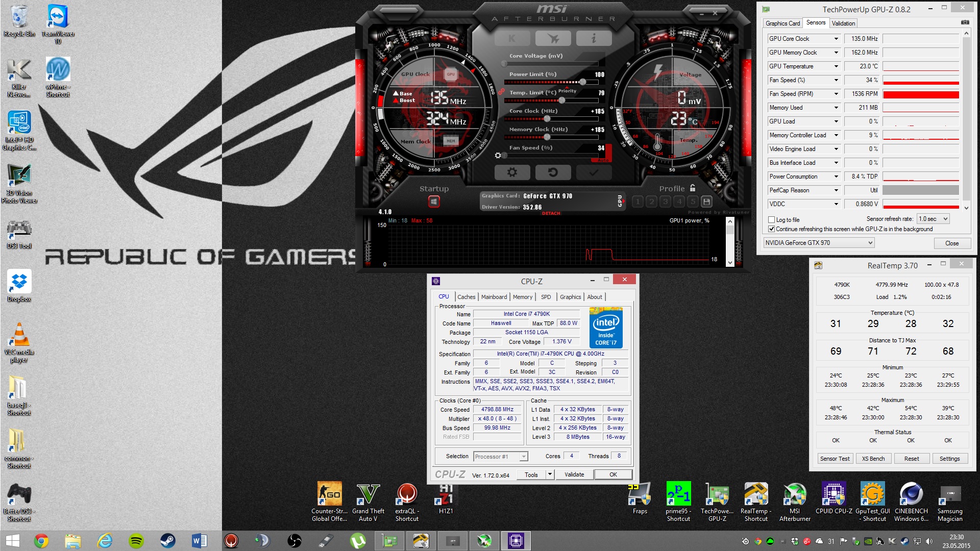
Task: Click Afterburner graph panel scrollbar
Action: tap(730, 242)
